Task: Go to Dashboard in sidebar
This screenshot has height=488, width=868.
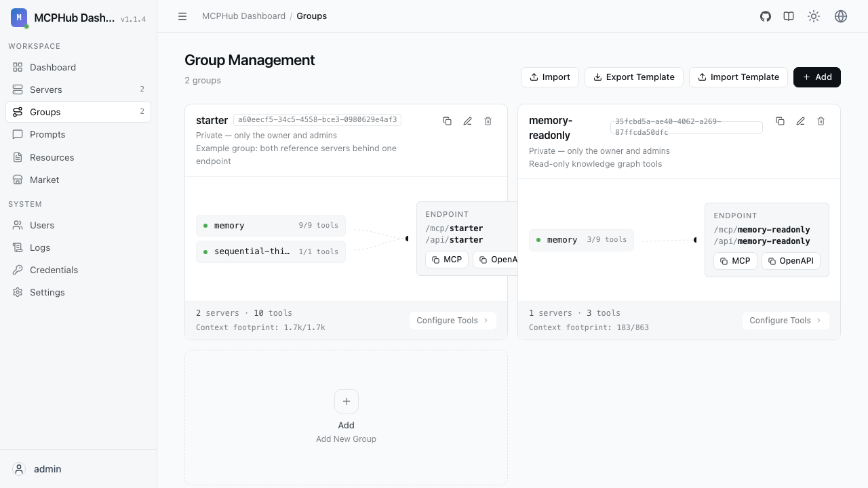Action: click(x=78, y=67)
